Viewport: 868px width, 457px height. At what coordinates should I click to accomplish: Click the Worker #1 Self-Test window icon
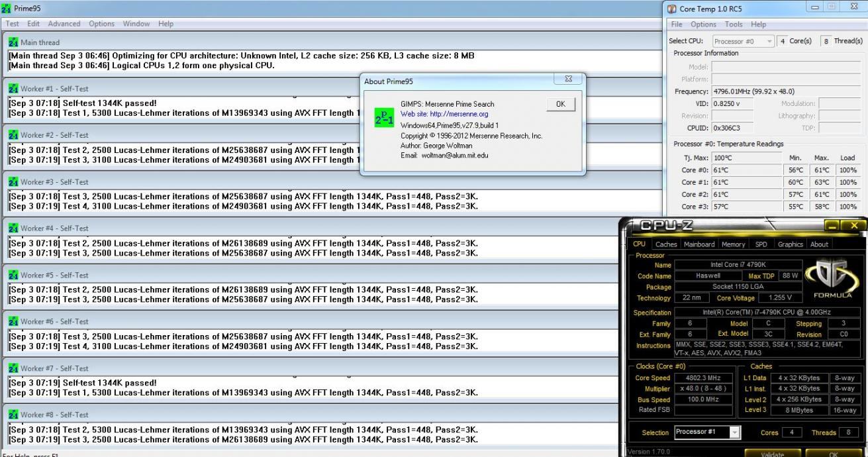13,88
